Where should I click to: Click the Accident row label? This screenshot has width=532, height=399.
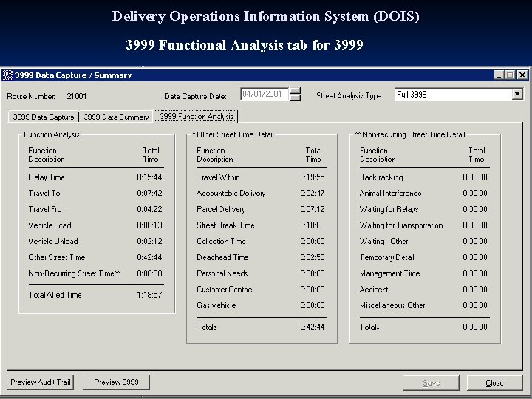click(374, 290)
